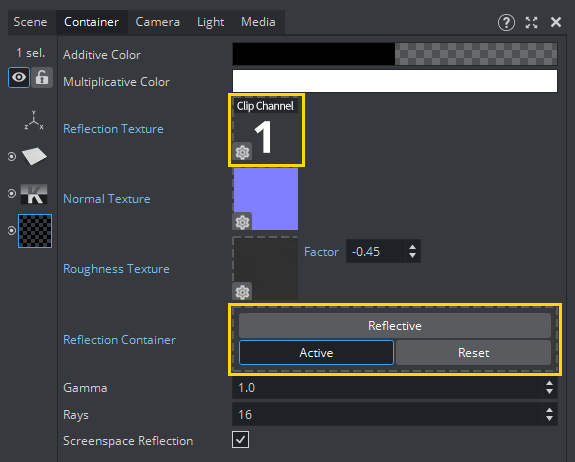This screenshot has width=575, height=462.
Task: Uncheck the Screenspace Reflection checkbox
Action: 241,440
